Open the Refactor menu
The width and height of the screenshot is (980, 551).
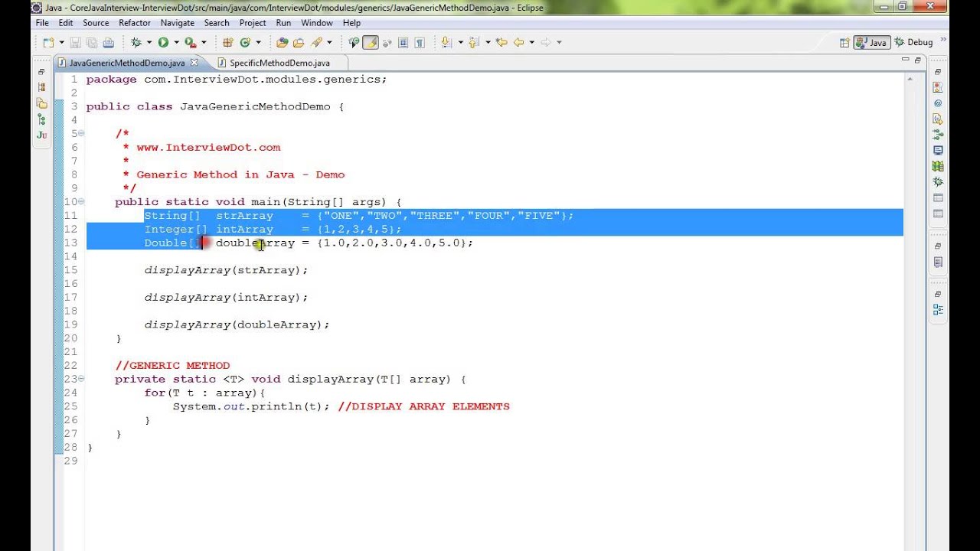coord(135,23)
